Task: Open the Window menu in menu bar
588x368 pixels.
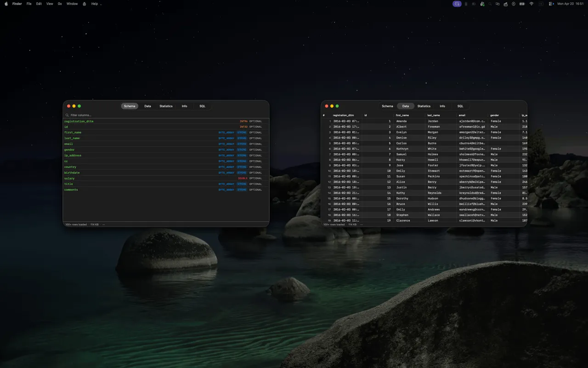Action: [x=72, y=4]
